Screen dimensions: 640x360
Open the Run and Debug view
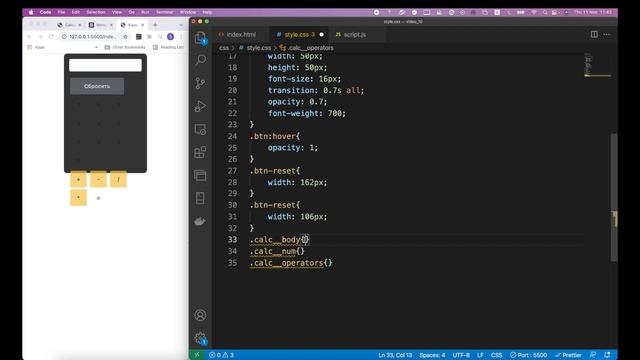tap(200, 106)
